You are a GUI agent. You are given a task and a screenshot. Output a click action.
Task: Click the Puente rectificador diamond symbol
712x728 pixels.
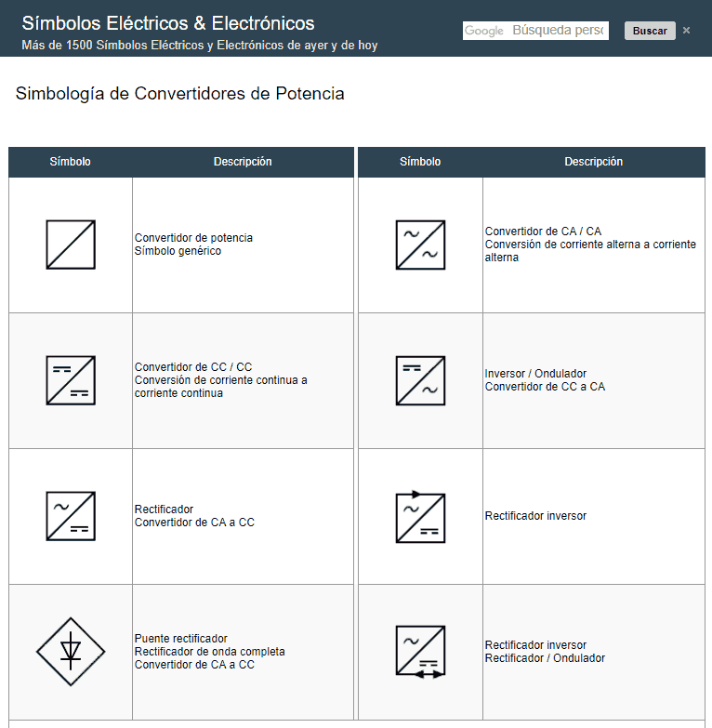tap(71, 652)
